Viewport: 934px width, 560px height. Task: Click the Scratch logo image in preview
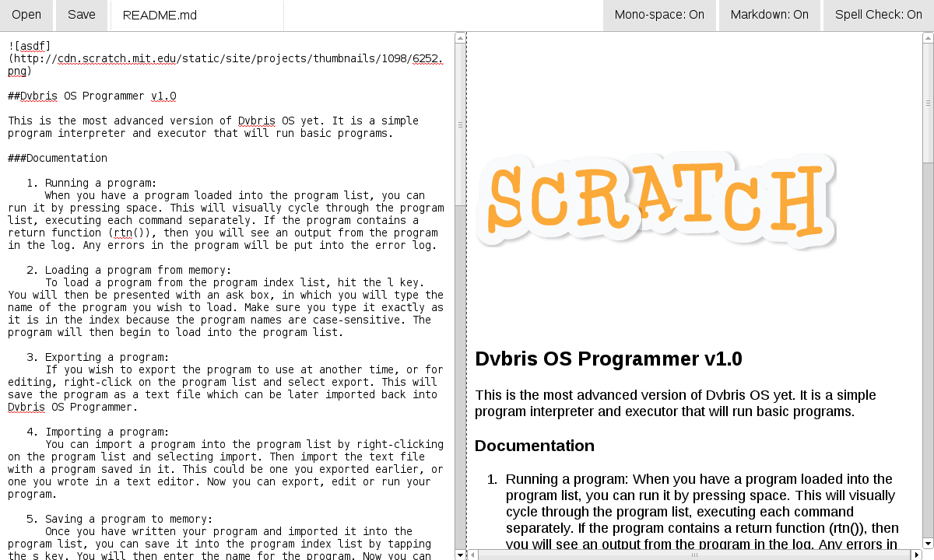(656, 200)
